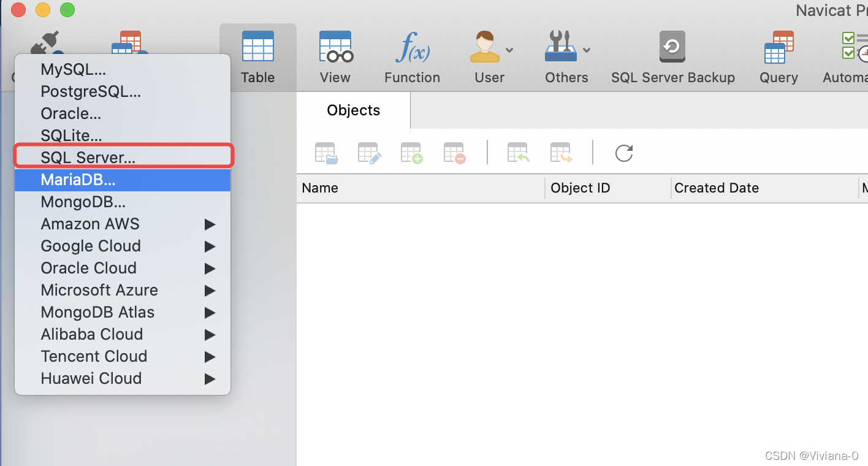Click the New Table plus icon
Viewport: 868px width, 466px height.
[412, 153]
